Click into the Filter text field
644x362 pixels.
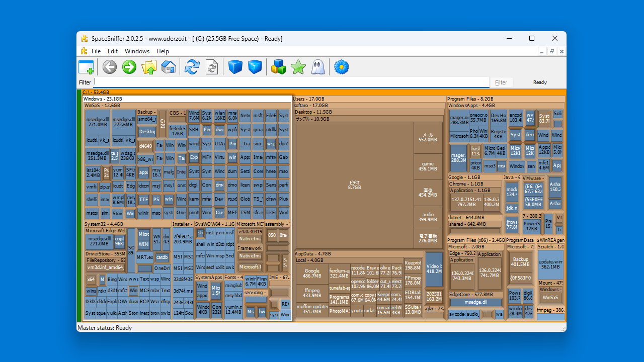(291, 82)
